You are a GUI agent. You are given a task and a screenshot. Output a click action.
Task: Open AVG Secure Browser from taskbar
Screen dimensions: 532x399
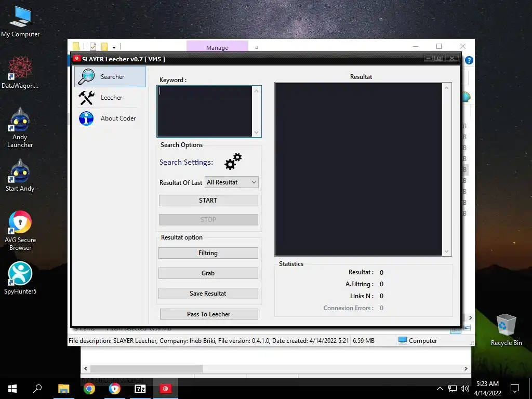point(115,389)
